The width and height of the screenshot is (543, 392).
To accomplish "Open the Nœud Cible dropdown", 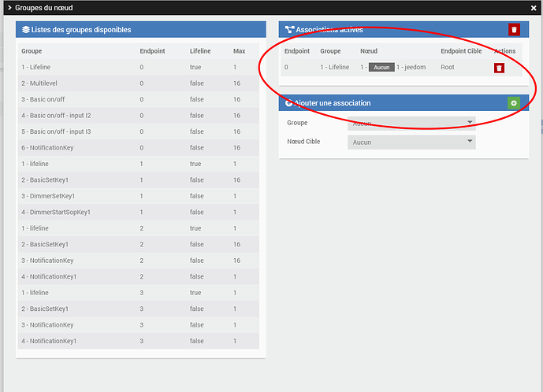I will click(x=411, y=142).
